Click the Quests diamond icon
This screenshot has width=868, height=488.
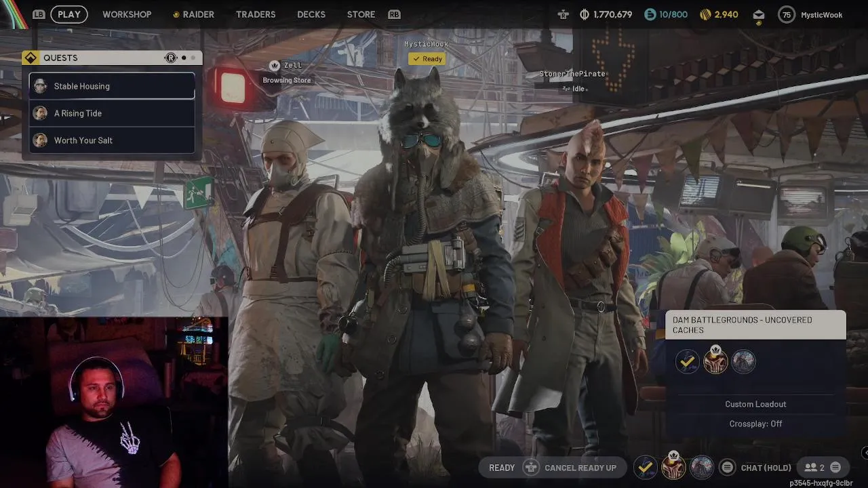[31, 58]
